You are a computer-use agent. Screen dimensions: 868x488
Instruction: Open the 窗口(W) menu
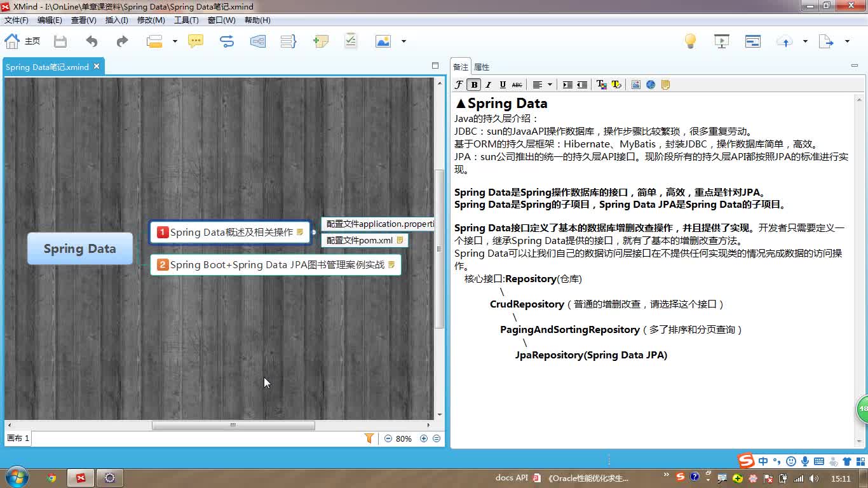[x=222, y=20]
